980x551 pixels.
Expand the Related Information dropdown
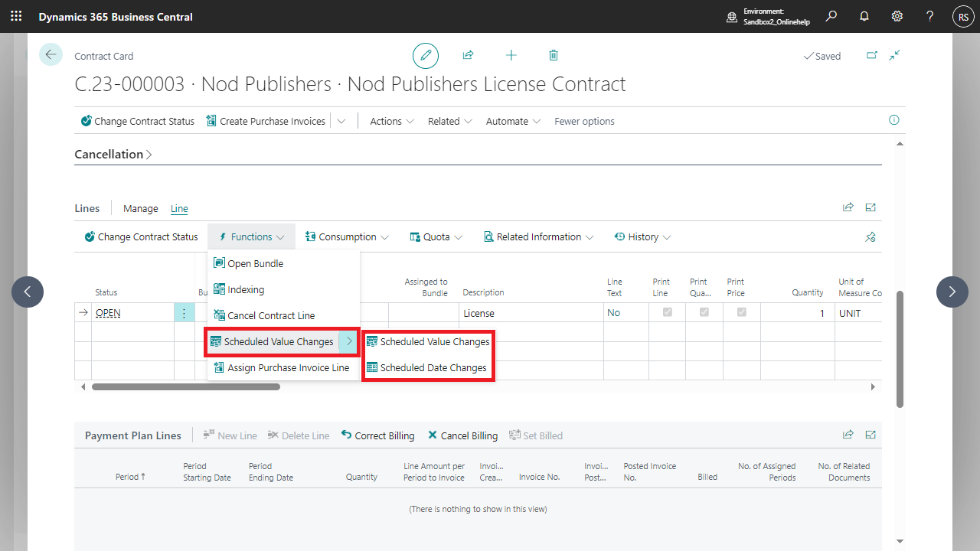[538, 237]
